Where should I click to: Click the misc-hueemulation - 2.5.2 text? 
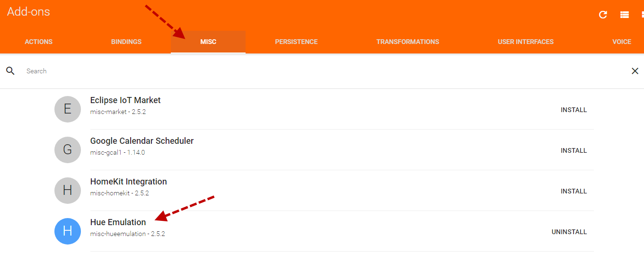point(128,234)
